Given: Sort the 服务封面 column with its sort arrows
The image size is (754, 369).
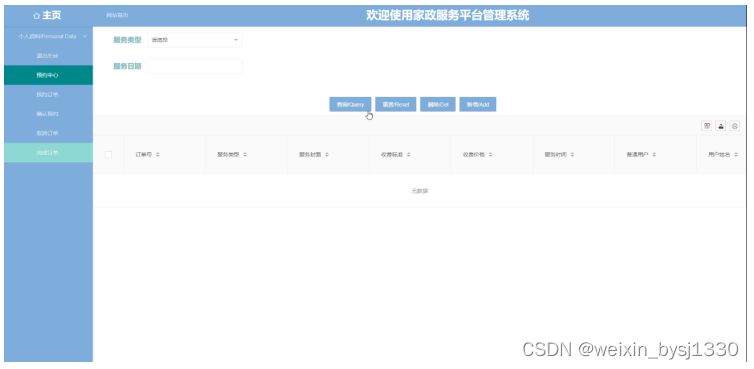Looking at the screenshot, I should point(327,155).
